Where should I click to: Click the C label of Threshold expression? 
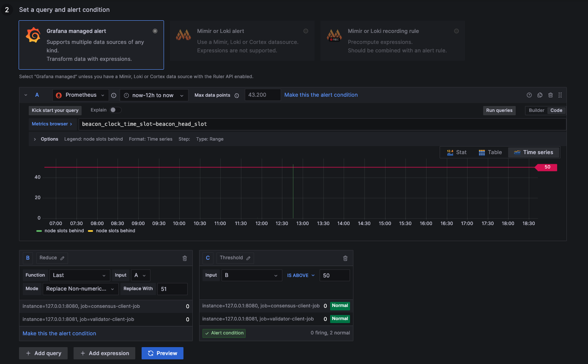coord(208,258)
